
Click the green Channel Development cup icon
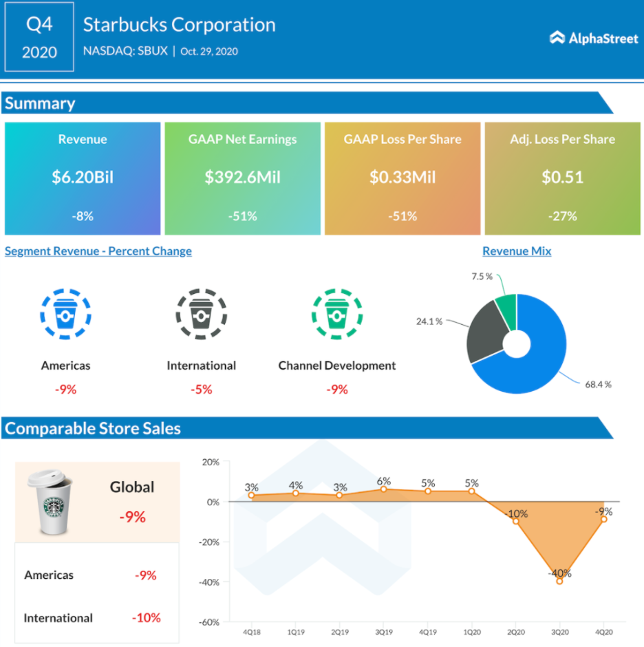[336, 315]
